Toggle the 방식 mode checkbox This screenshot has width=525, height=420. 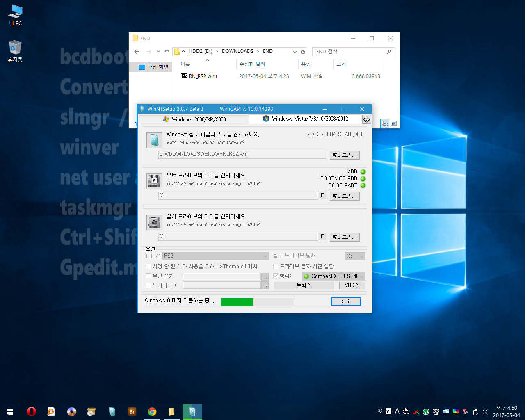[x=276, y=276]
